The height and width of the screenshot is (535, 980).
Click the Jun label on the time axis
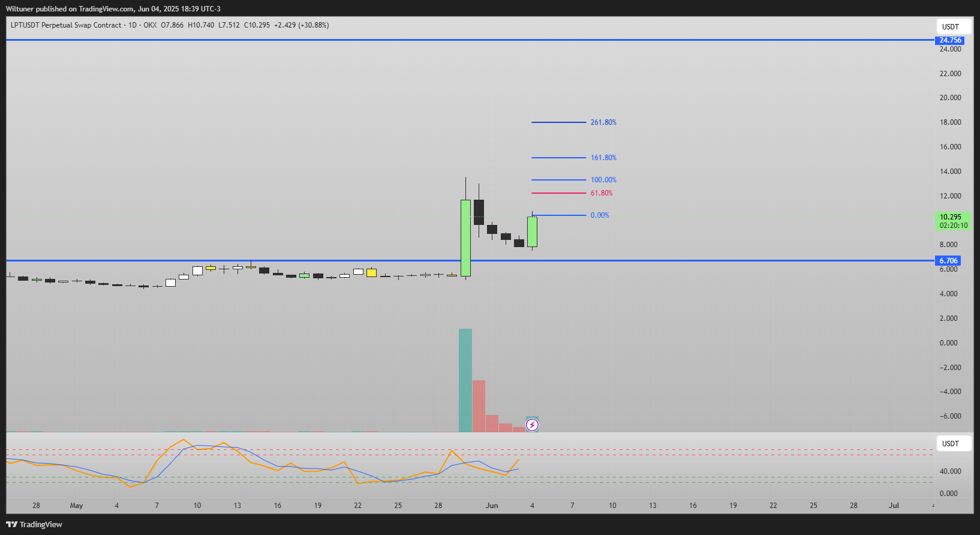tap(492, 506)
